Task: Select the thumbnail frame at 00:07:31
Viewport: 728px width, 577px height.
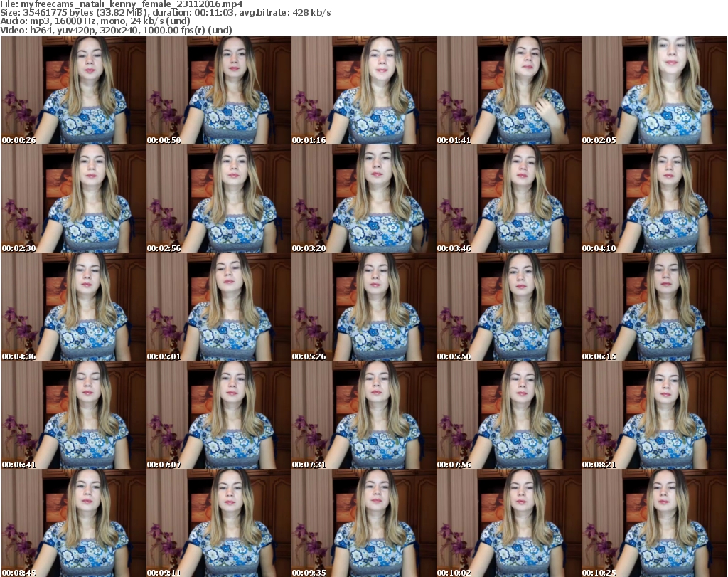Action: pyautogui.click(x=364, y=415)
